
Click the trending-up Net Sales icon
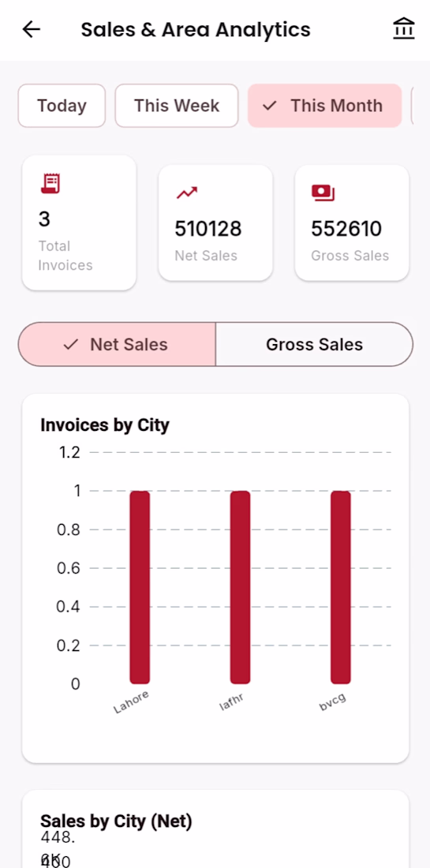click(187, 193)
